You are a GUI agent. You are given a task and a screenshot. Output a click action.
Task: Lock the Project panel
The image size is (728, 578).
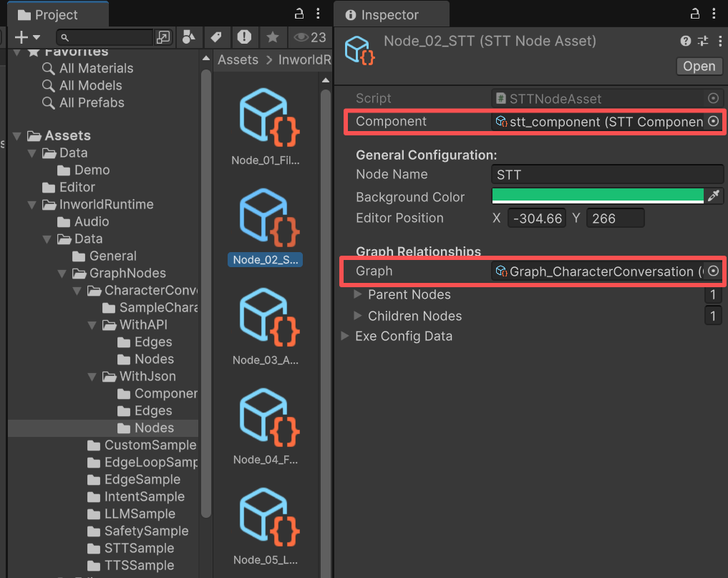click(x=299, y=14)
